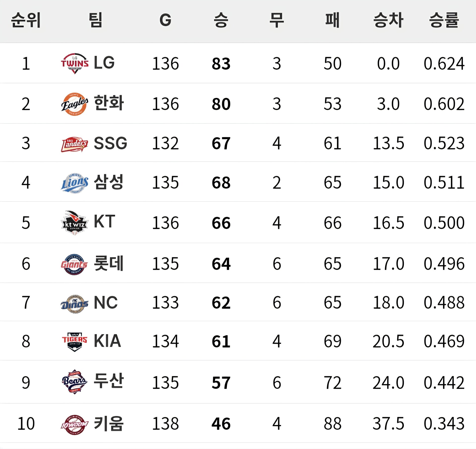Click the Lotte Giants team logo
The height and width of the screenshot is (449, 476).
point(74,264)
